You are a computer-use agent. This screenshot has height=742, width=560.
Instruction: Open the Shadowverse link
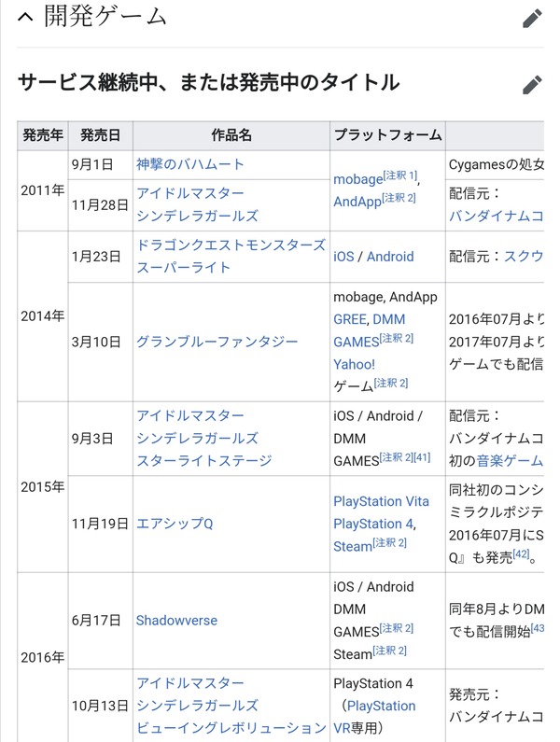point(176,621)
